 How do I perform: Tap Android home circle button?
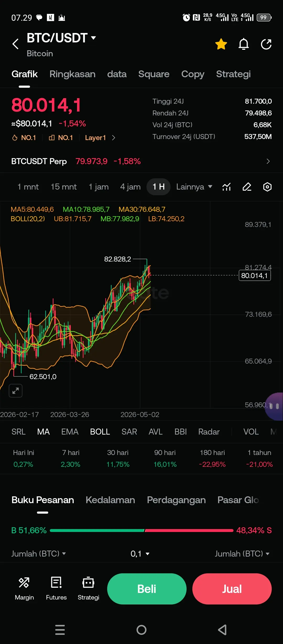tap(141, 630)
